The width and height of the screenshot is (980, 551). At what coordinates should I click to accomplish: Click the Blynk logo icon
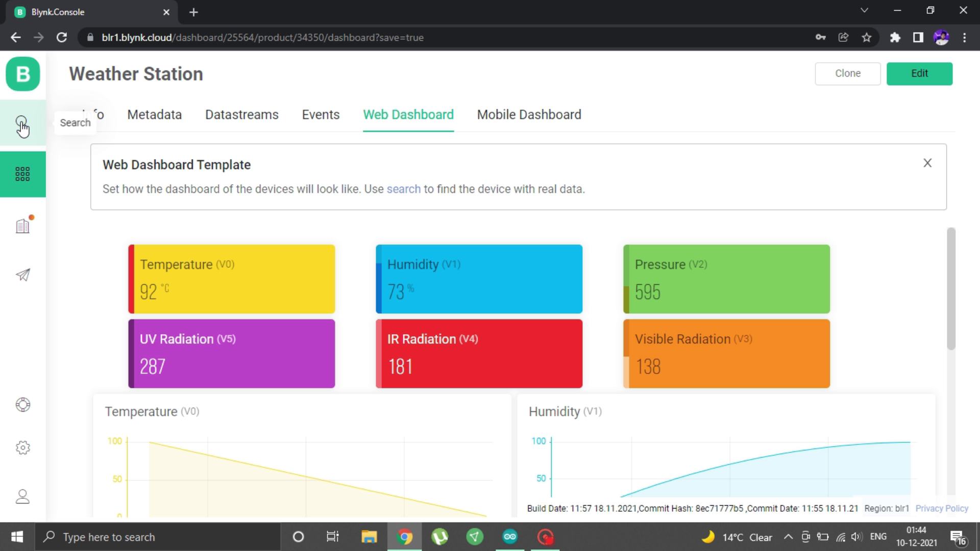point(23,74)
